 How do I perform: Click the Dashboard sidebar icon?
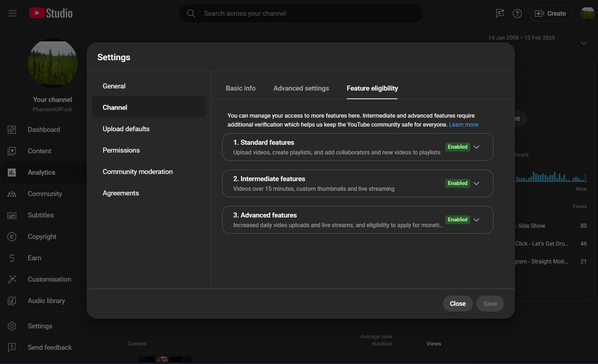12,130
